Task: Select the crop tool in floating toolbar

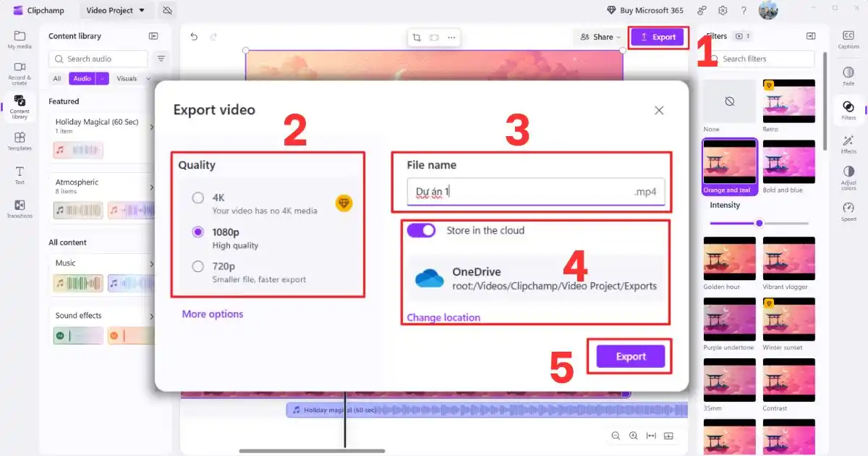Action: 417,37
